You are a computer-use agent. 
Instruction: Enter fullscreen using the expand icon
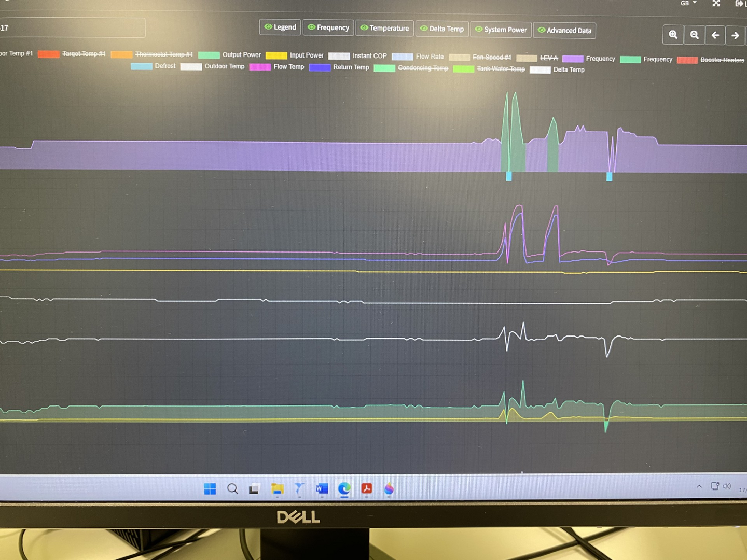[x=716, y=4]
